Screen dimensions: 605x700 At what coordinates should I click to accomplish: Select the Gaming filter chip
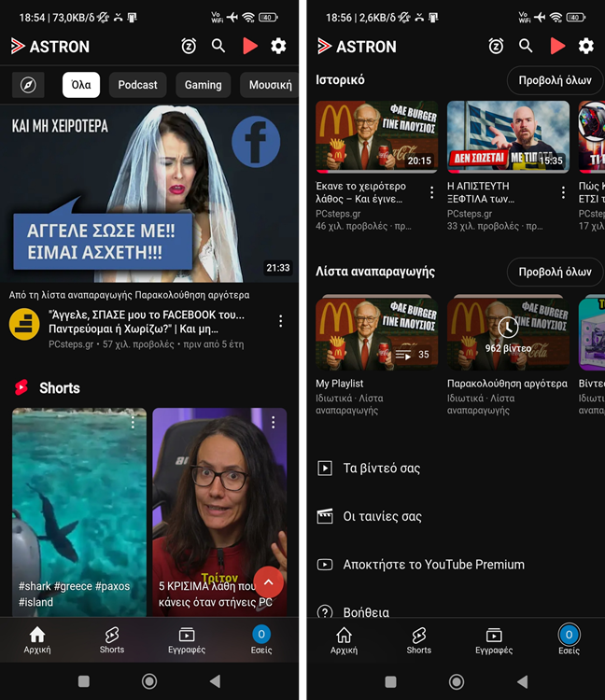204,85
